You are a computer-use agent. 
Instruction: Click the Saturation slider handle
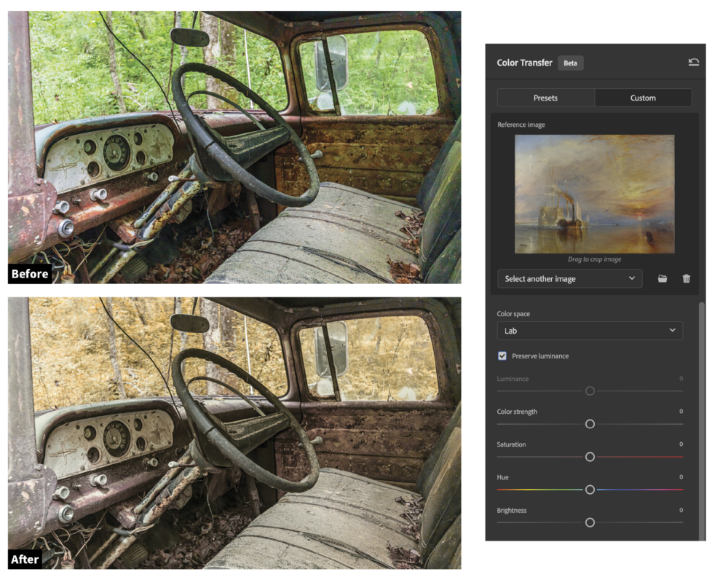click(x=590, y=458)
